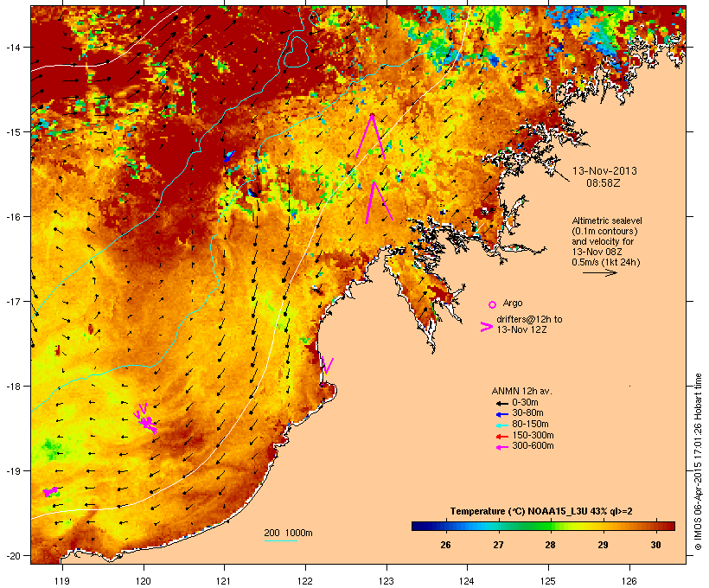Click the '200 1000m' isobath label
This screenshot has width=709, height=588.
pos(288,533)
